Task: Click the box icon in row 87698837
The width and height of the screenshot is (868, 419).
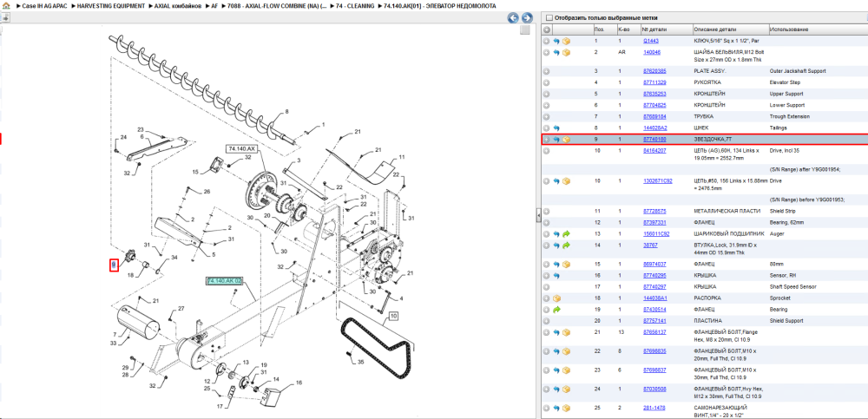Action: click(566, 370)
